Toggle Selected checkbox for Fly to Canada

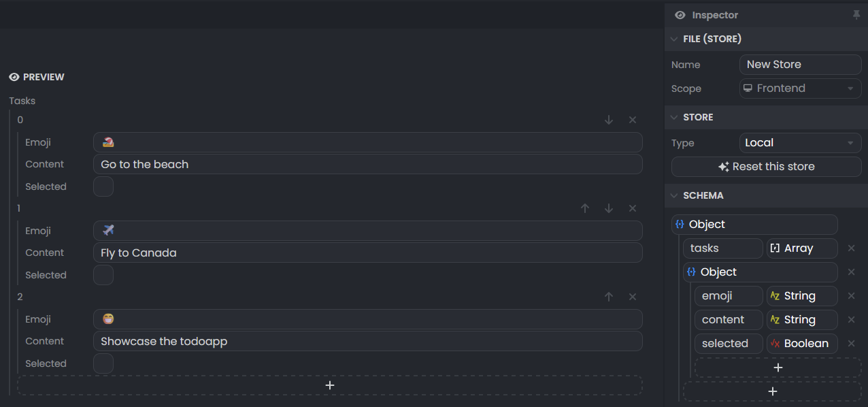[x=103, y=275]
